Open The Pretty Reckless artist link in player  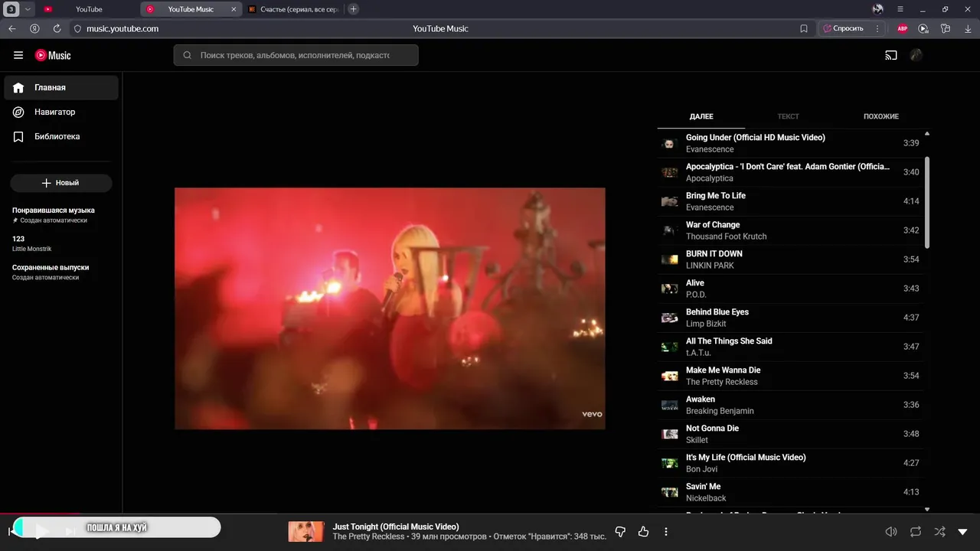coord(368,536)
